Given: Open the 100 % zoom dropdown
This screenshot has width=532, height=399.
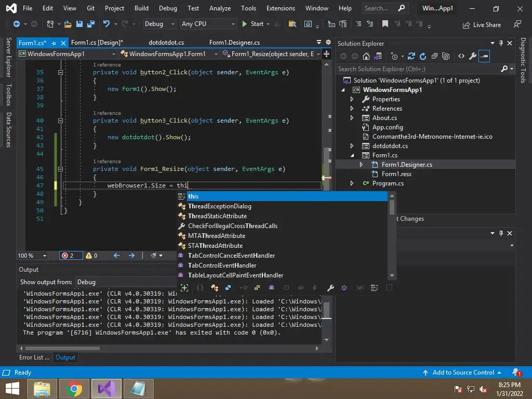Looking at the screenshot, I should point(32,256).
